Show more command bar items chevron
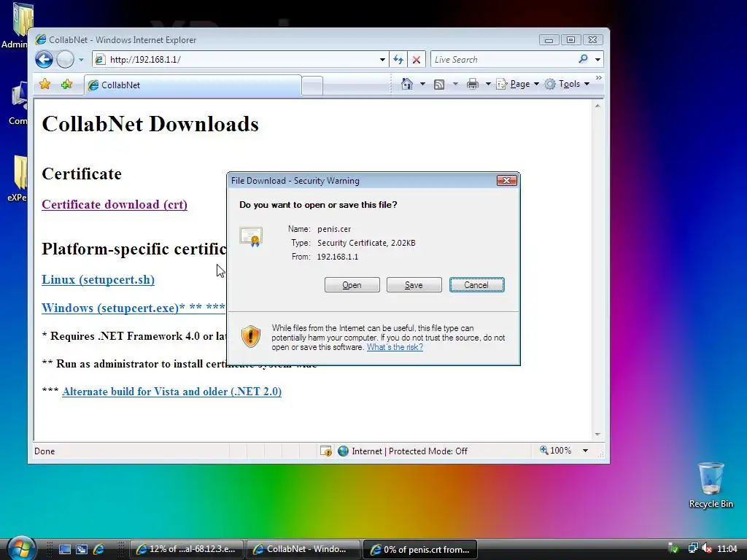 tap(599, 77)
